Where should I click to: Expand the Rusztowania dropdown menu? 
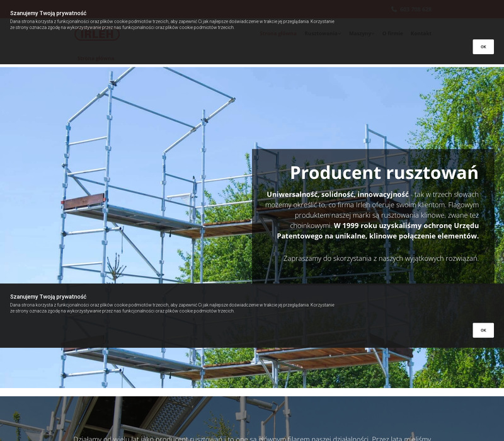[323, 33]
